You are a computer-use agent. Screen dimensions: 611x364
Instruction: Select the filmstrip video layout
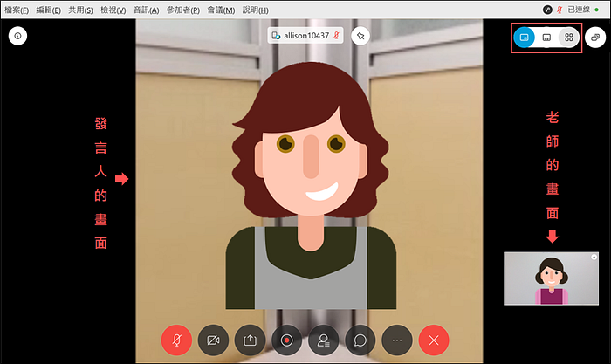(546, 38)
